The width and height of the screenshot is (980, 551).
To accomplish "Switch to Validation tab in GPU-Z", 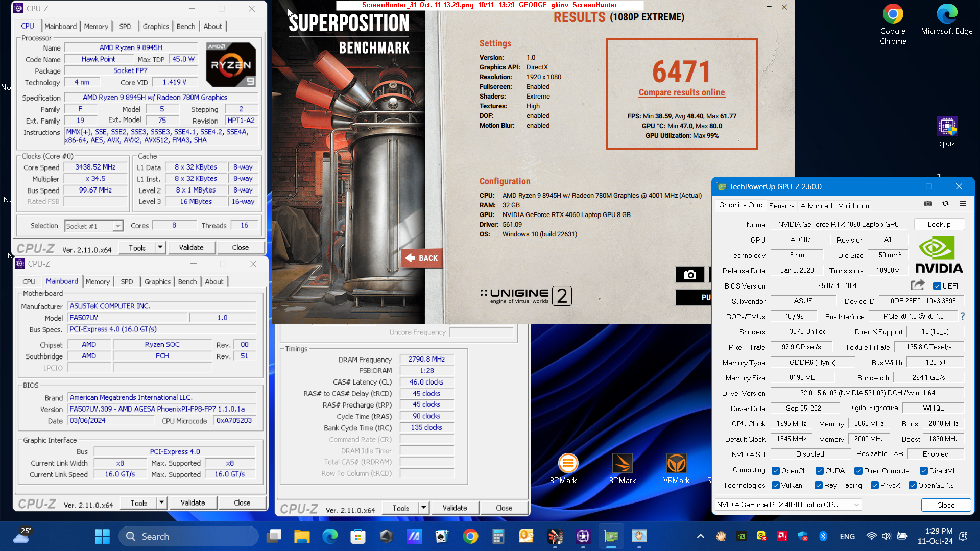I will coord(853,206).
